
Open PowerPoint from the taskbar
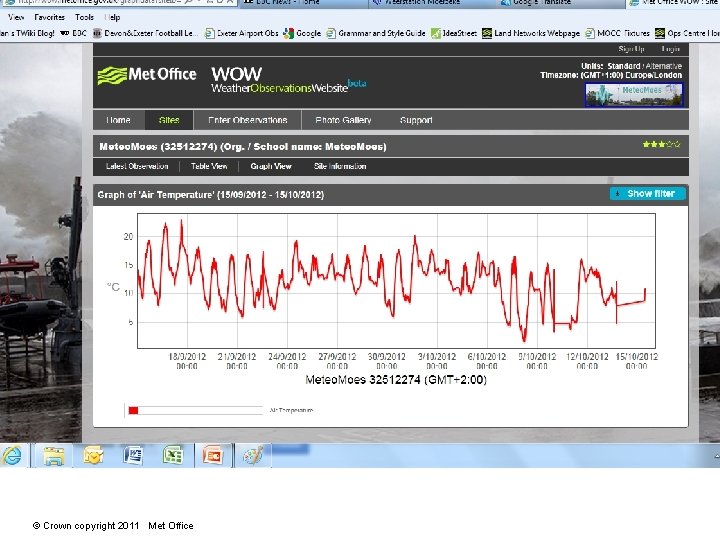[x=213, y=456]
